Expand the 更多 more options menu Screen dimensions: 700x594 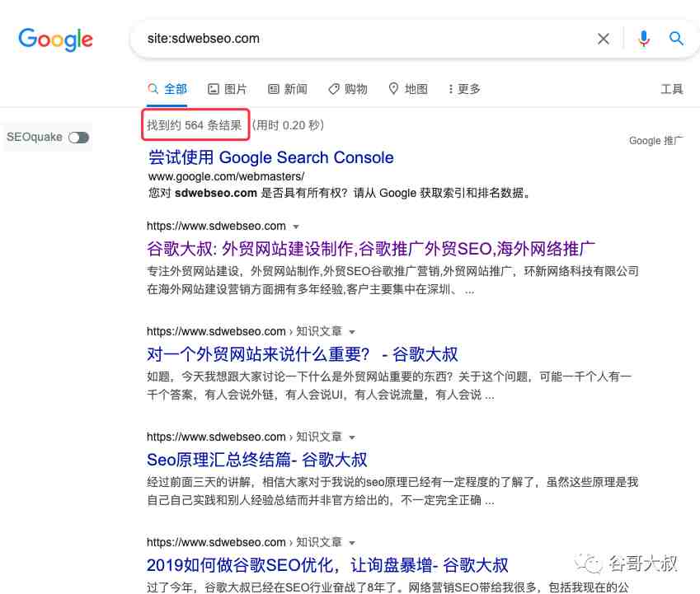point(464,89)
